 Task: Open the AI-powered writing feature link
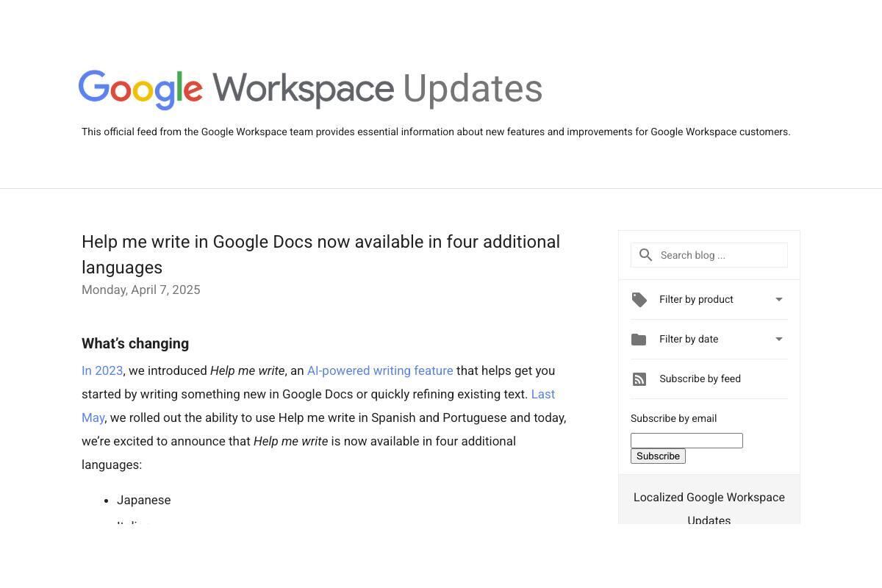coord(380,370)
